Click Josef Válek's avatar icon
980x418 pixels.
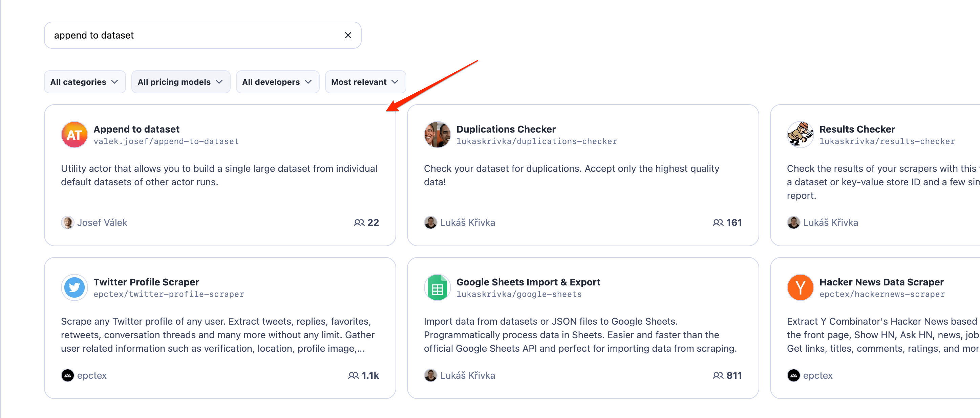(x=67, y=222)
